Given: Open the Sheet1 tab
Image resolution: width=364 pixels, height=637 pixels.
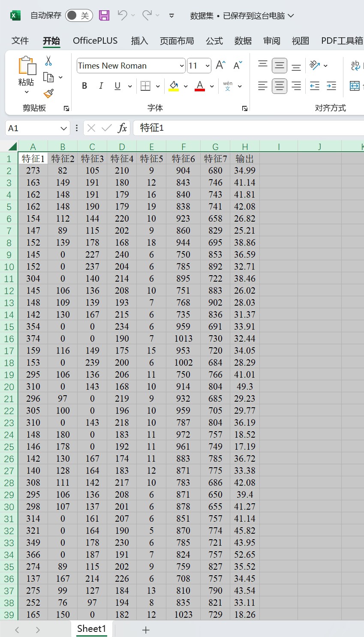Looking at the screenshot, I should coord(92,629).
